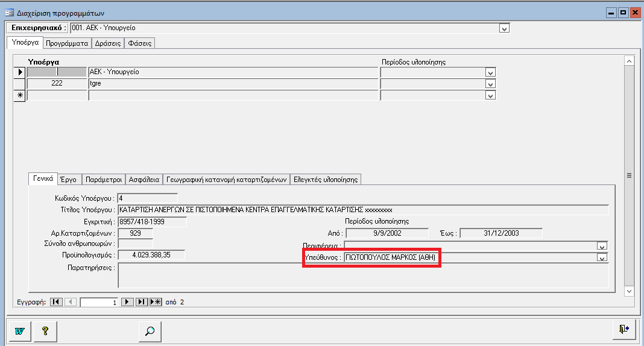
Task: Open the Περιφέρεια dropdown arrow
Action: [601, 246]
